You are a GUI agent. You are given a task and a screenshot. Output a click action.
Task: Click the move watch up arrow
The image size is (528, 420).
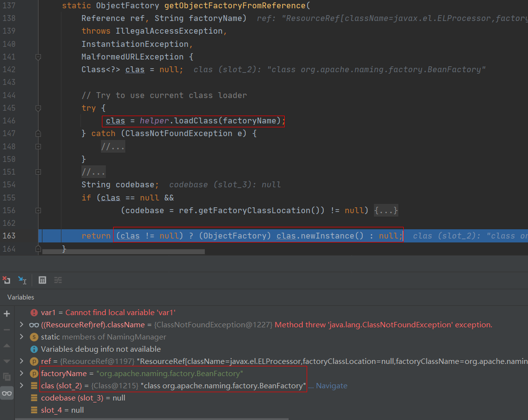click(7, 345)
